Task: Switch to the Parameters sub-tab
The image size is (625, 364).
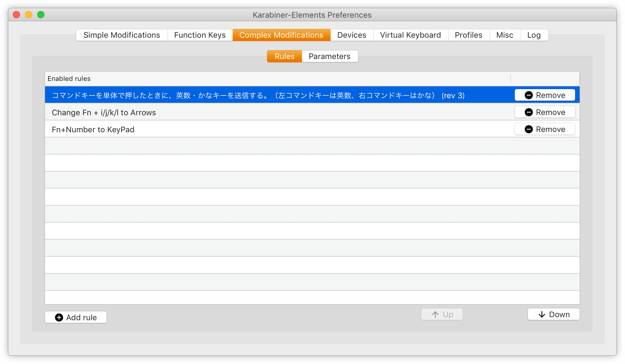Action: [330, 56]
